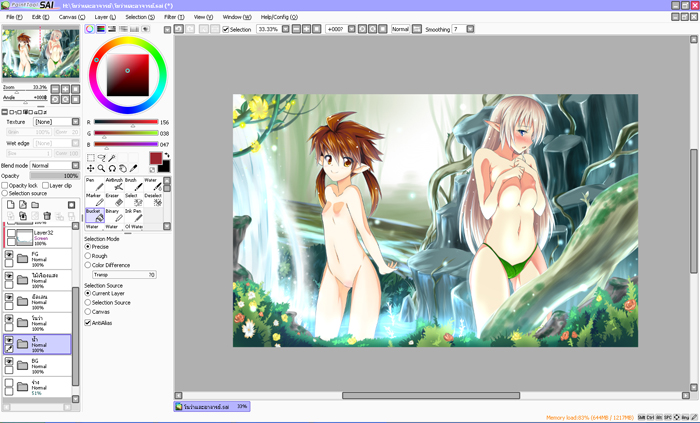Screen dimensions: 700x423
Task: Enable Layer clip checkbox
Action: point(45,185)
